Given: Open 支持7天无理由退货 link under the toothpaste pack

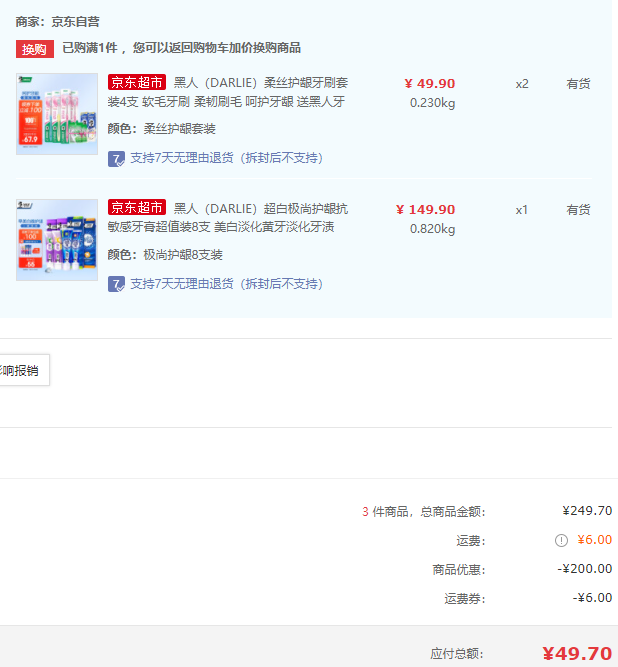Looking at the screenshot, I should (x=226, y=284).
